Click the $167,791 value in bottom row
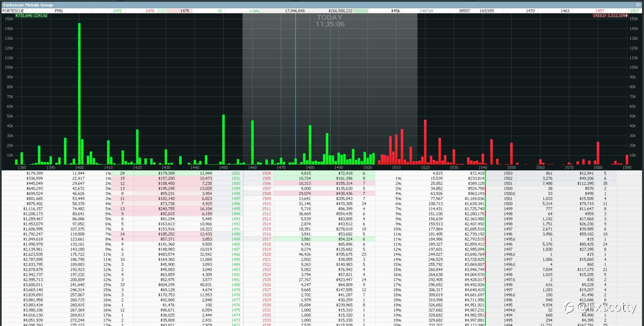Image resolution: width=644 pixels, height=326 pixels. 585,325
